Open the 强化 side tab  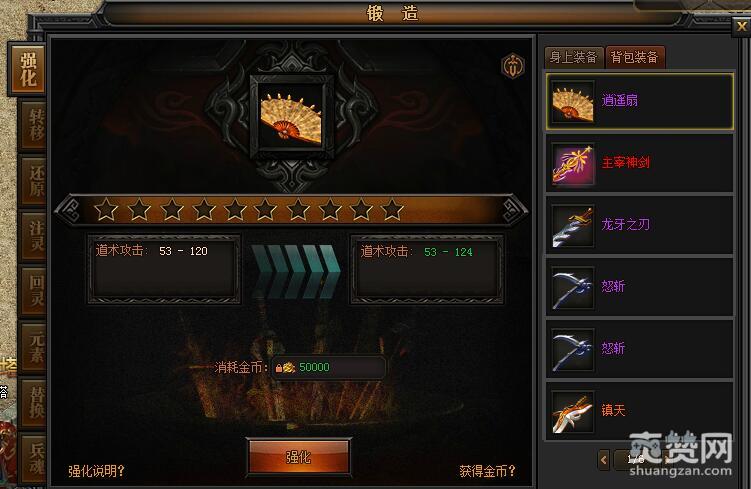(28, 70)
